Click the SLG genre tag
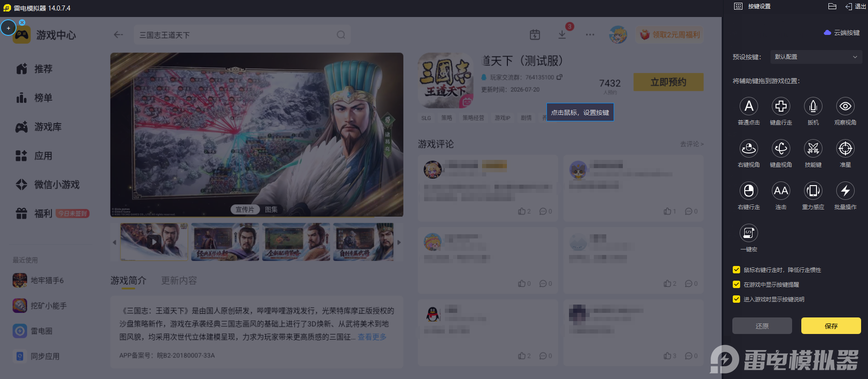Viewport: 868px width, 379px height. coord(426,118)
